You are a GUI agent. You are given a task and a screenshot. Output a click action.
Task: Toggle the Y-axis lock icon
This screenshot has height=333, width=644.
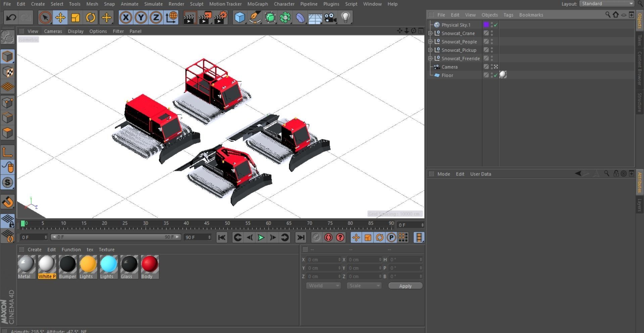(141, 17)
